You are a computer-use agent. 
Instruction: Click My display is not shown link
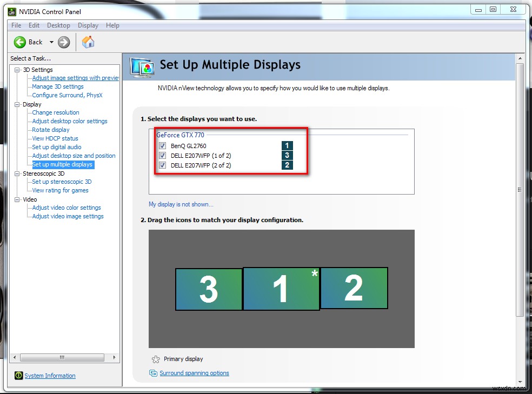click(x=181, y=204)
